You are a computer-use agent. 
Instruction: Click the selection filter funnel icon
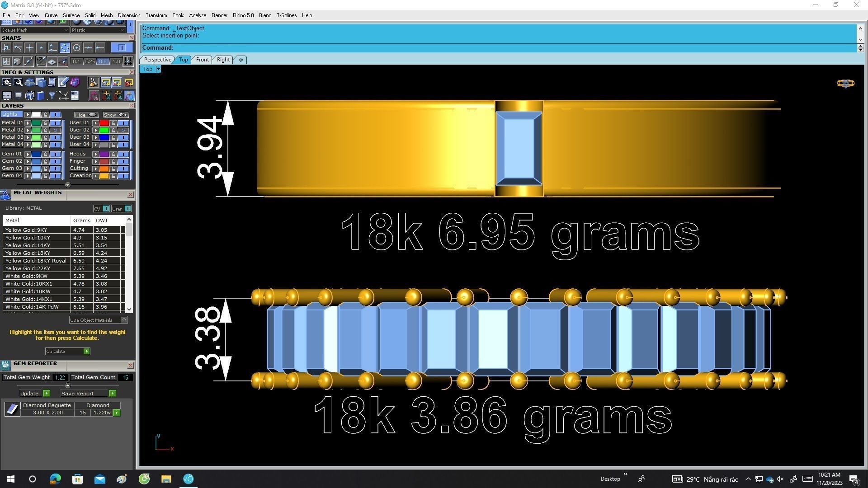52,96
